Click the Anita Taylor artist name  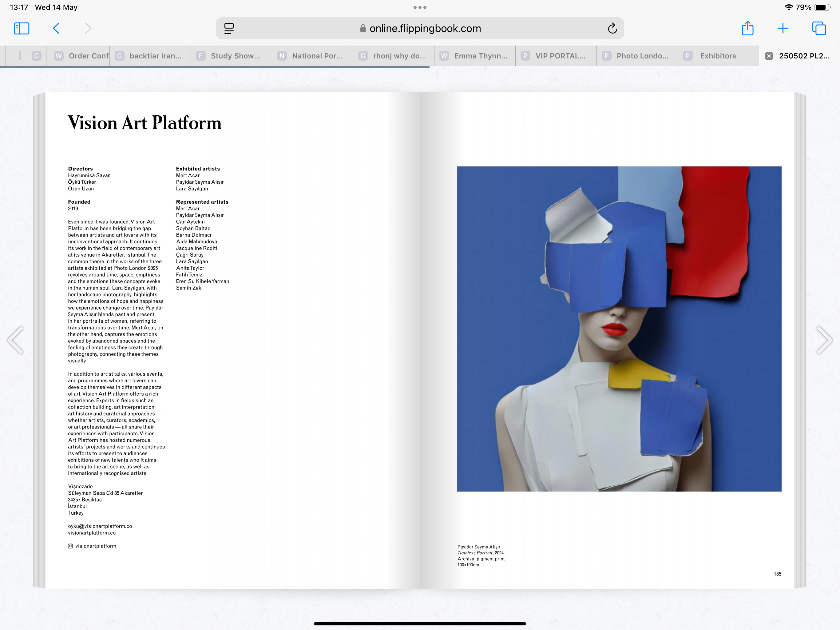pyautogui.click(x=190, y=268)
